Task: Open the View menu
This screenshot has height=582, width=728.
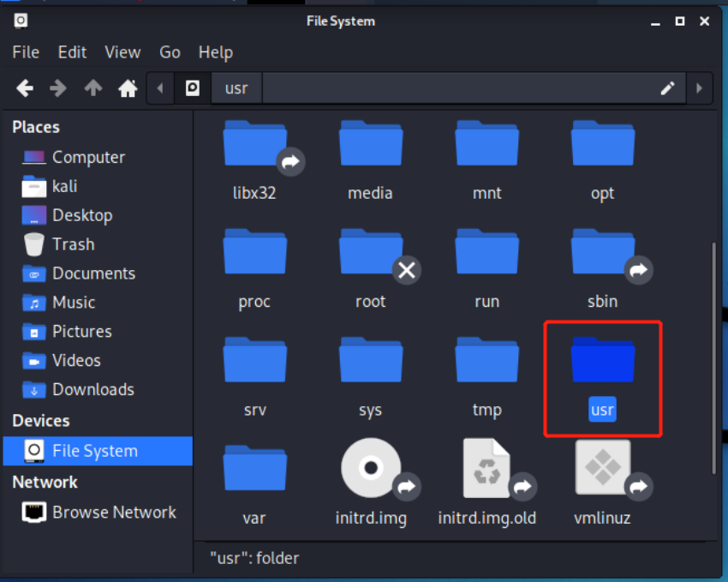Action: click(x=122, y=52)
